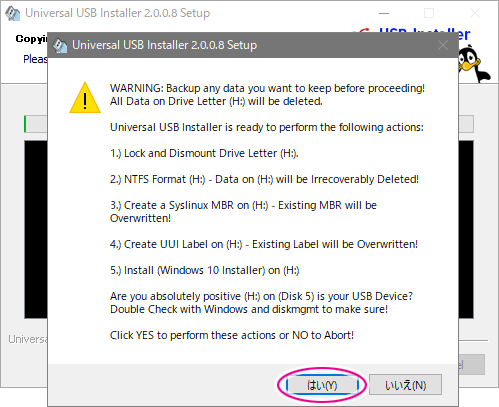The image size is (499, 407).
Task: Click the greyed maximize icon of the background window
Action: click(429, 13)
